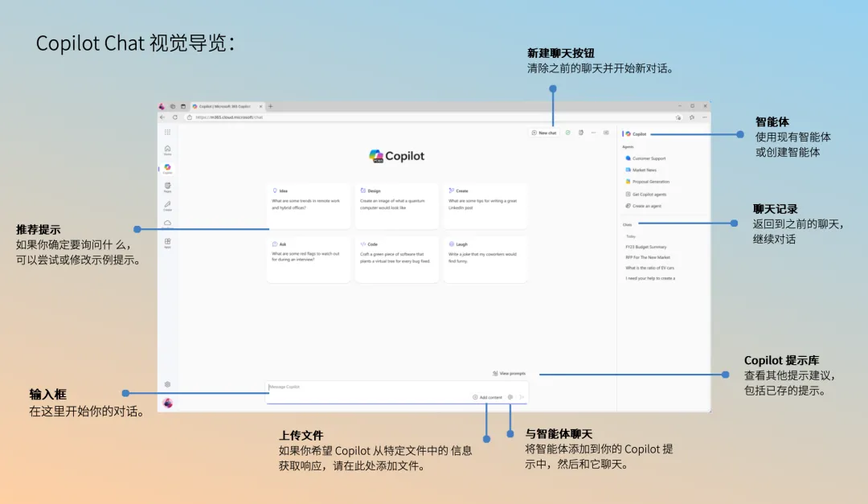868x504 pixels.
Task: Click the user profile avatar at sidebar bottom
Action: 168,404
